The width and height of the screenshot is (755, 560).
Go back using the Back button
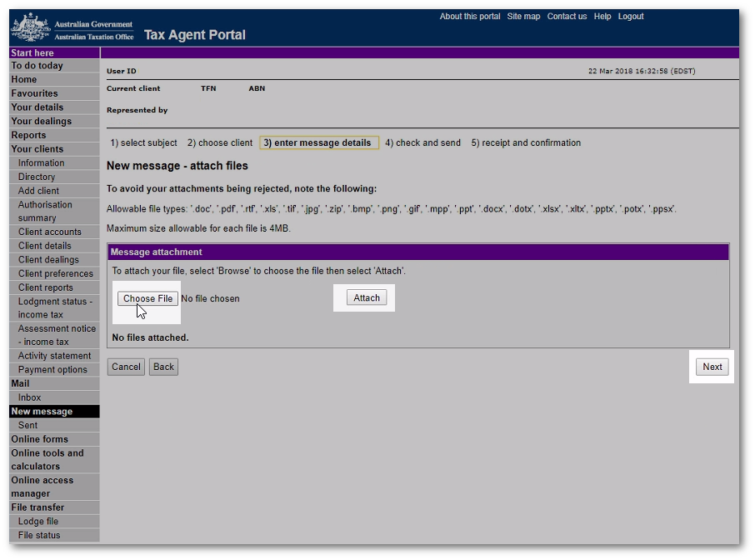click(163, 367)
